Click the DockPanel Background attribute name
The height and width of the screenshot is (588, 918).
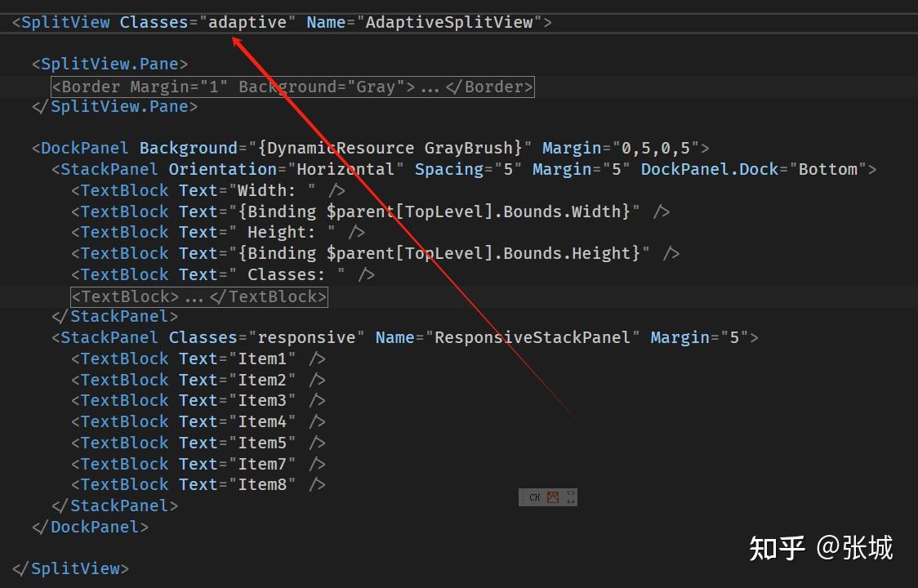189,148
